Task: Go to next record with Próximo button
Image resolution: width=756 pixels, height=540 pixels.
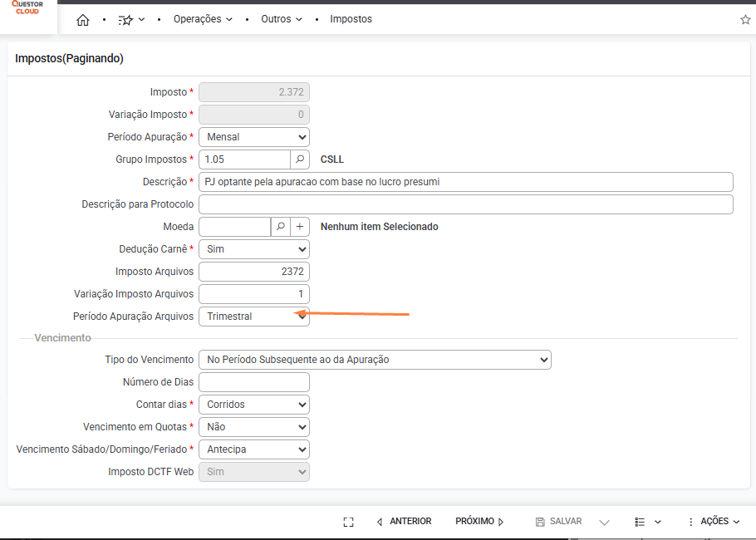Action: (479, 522)
